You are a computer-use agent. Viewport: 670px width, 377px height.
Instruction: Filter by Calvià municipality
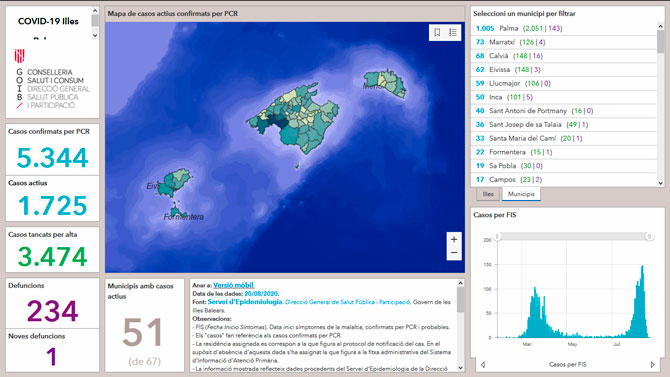click(564, 56)
